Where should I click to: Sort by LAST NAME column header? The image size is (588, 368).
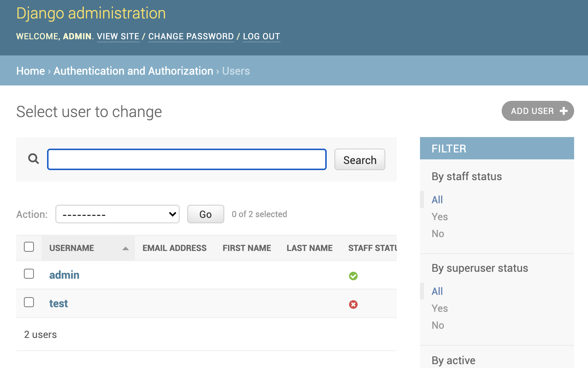[x=310, y=248]
